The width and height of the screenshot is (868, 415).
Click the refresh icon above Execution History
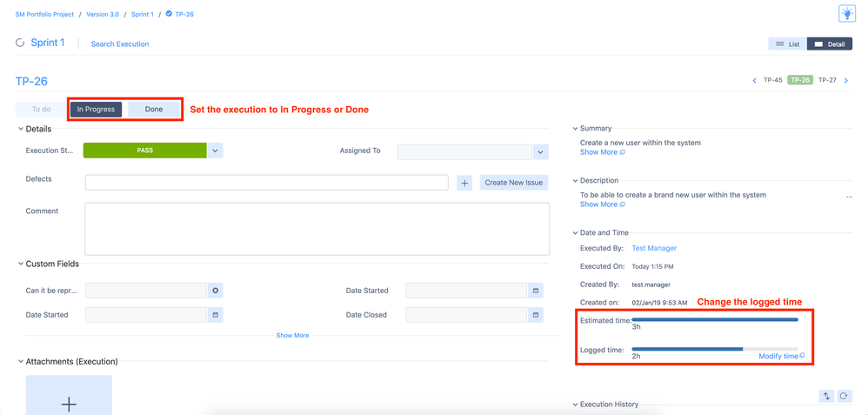845,396
